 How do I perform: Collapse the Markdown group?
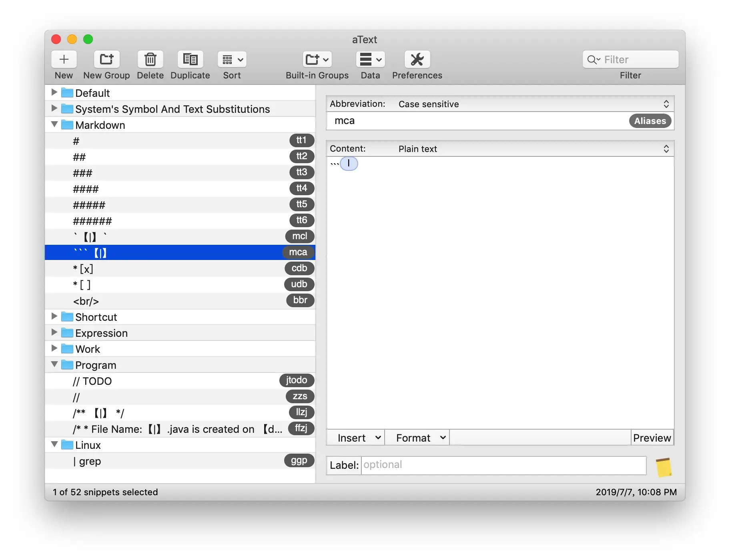54,124
